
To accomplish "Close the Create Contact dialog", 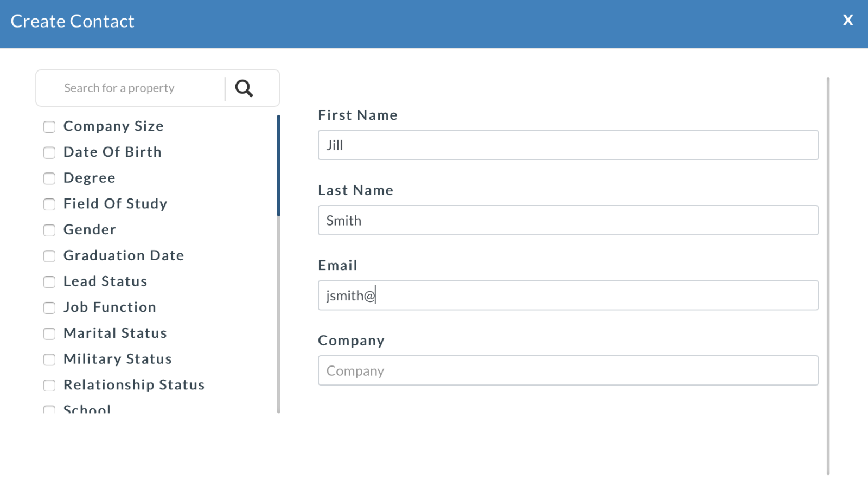I will (x=848, y=21).
